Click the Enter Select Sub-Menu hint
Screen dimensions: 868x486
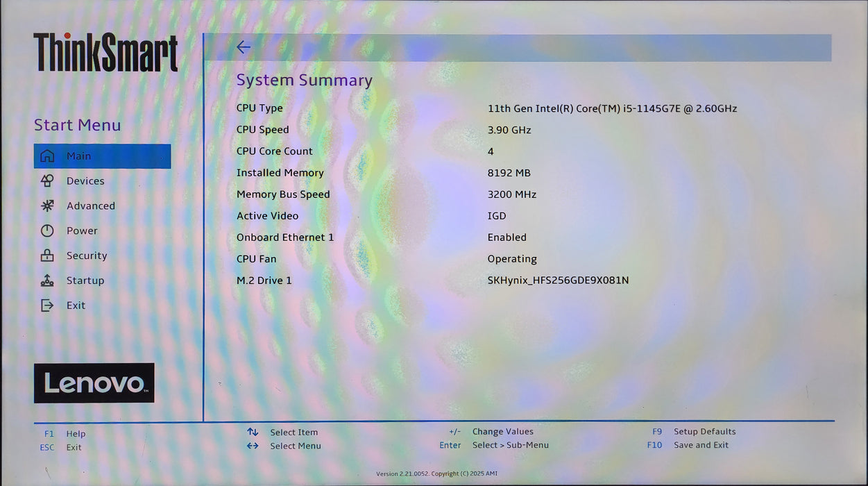pyautogui.click(x=494, y=445)
